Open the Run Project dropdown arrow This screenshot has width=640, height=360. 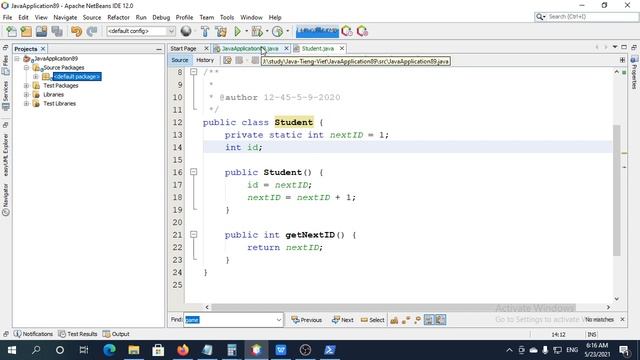[247, 31]
